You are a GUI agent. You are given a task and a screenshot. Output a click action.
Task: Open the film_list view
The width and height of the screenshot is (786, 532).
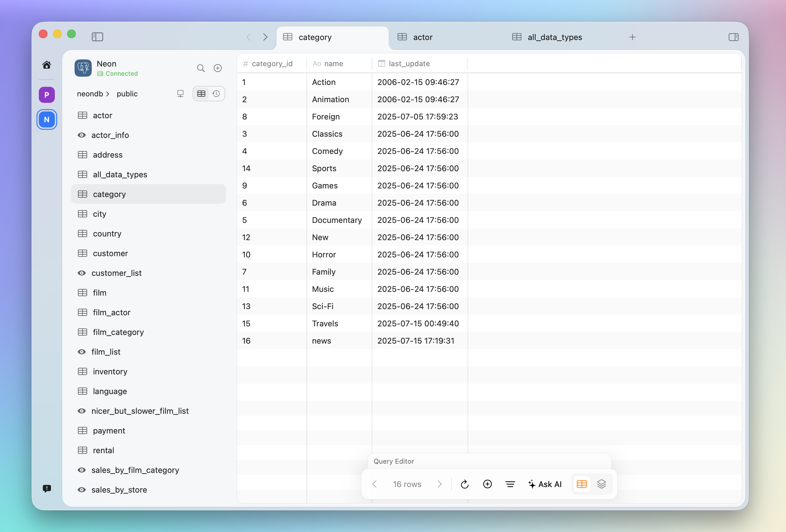point(148,352)
